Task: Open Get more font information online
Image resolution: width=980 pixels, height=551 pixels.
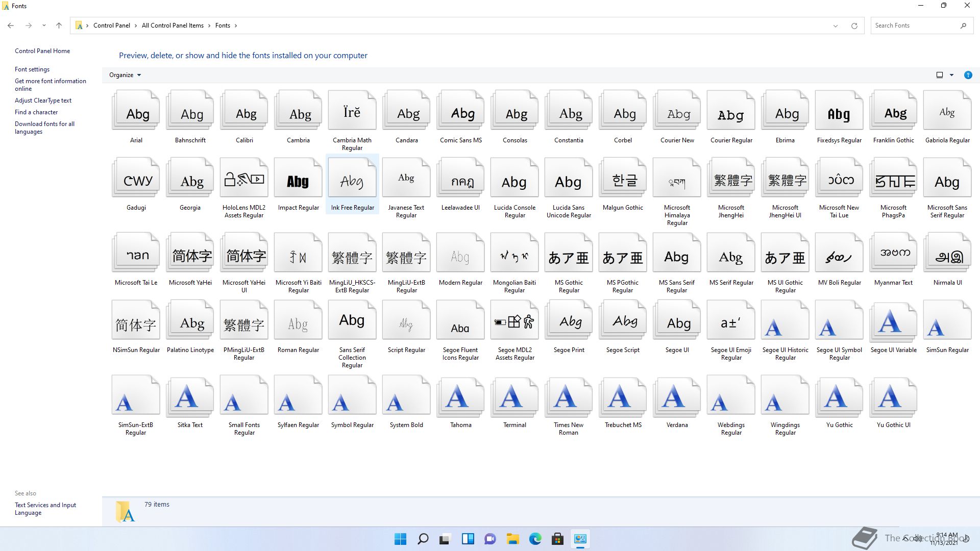Action: [51, 85]
